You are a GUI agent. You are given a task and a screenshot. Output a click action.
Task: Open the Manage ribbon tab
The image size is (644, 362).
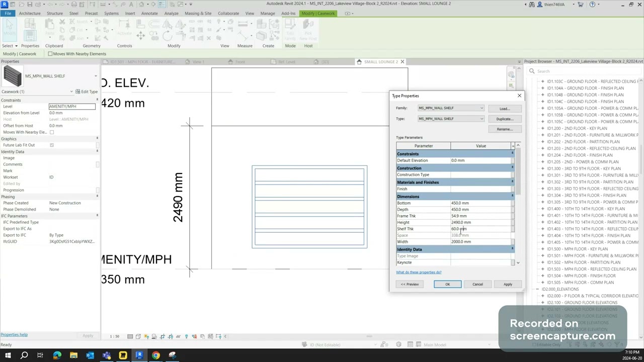click(x=268, y=13)
